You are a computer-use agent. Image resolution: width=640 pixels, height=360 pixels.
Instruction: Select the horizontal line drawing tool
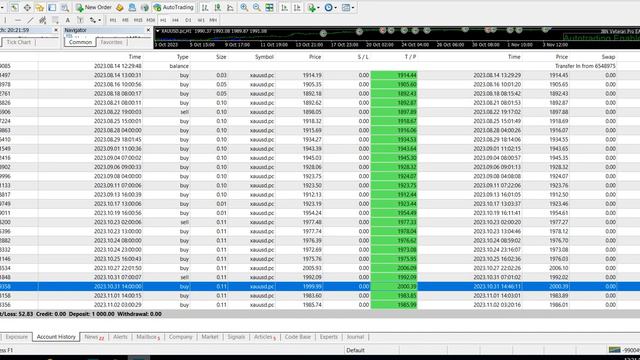click(18, 20)
